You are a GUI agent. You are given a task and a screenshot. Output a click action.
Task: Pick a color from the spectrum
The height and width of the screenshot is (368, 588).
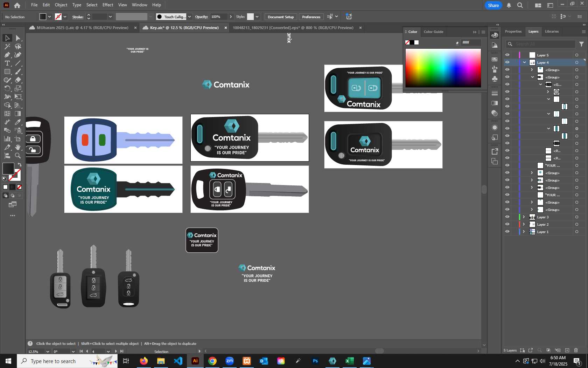point(443,68)
